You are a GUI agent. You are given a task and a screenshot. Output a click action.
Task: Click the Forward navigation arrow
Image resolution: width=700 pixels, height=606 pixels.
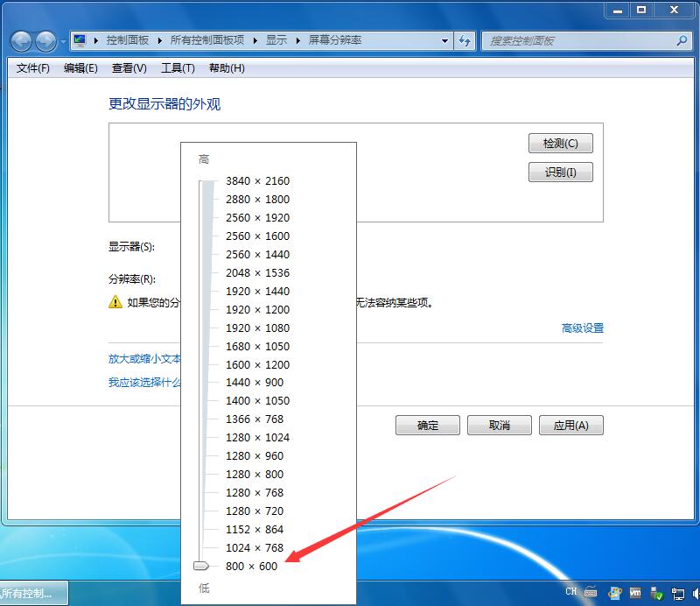(45, 40)
